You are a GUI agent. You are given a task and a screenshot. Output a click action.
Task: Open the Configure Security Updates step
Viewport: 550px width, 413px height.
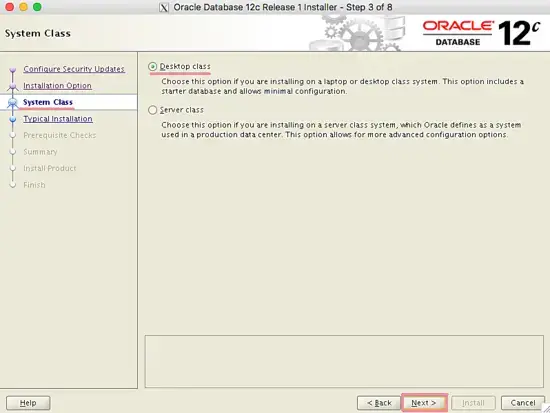74,69
